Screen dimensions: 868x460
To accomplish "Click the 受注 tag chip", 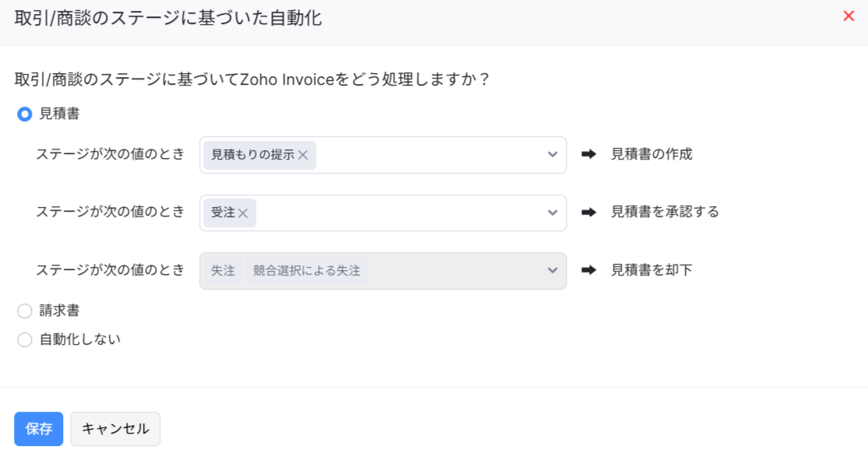I will (223, 212).
